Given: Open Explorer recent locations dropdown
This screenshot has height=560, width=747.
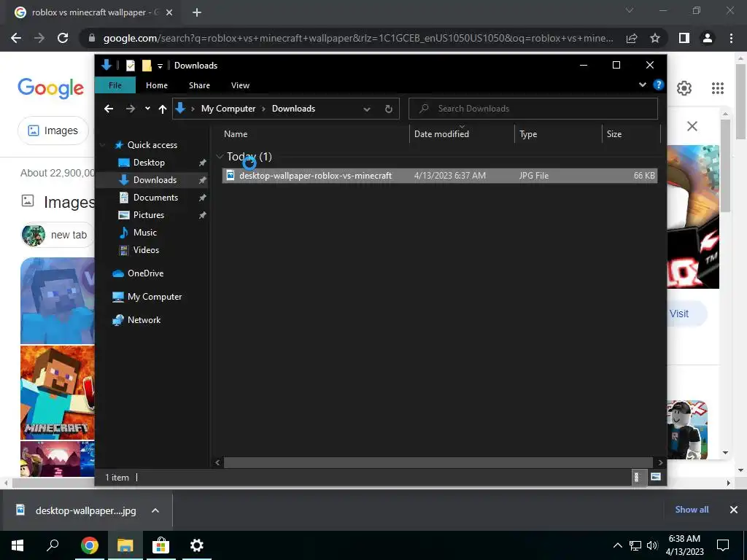Looking at the screenshot, I should tap(147, 109).
